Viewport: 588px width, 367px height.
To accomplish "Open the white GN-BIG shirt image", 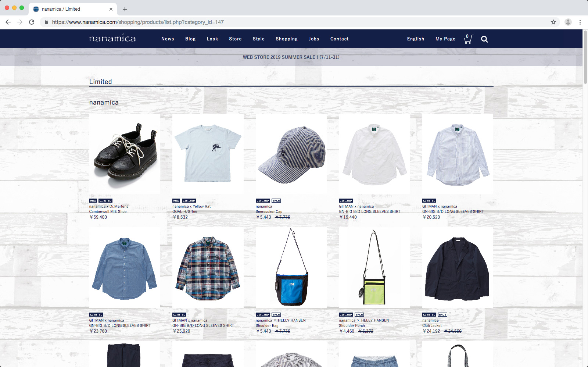I will tap(374, 154).
